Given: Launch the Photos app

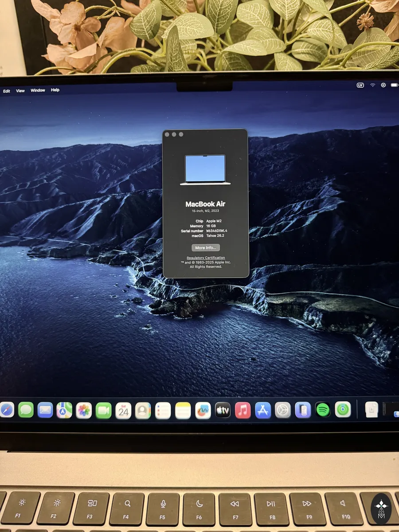Looking at the screenshot, I should (84, 411).
